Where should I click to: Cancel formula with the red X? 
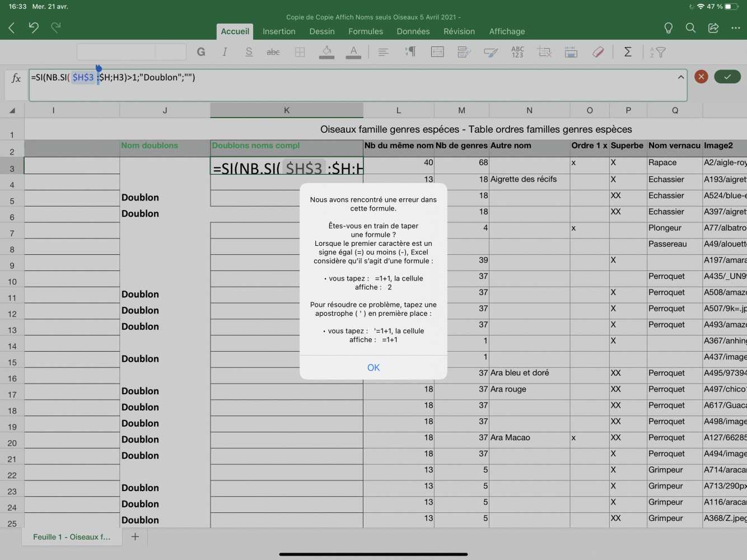click(701, 77)
